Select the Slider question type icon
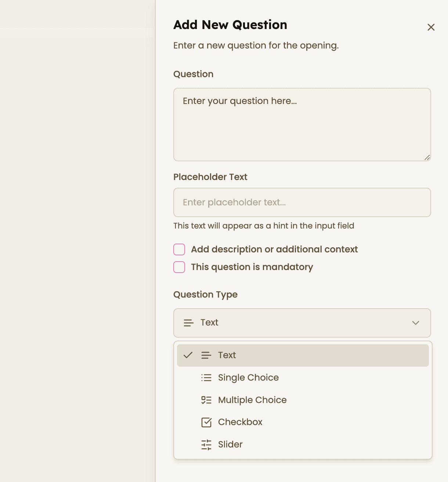 [206, 445]
